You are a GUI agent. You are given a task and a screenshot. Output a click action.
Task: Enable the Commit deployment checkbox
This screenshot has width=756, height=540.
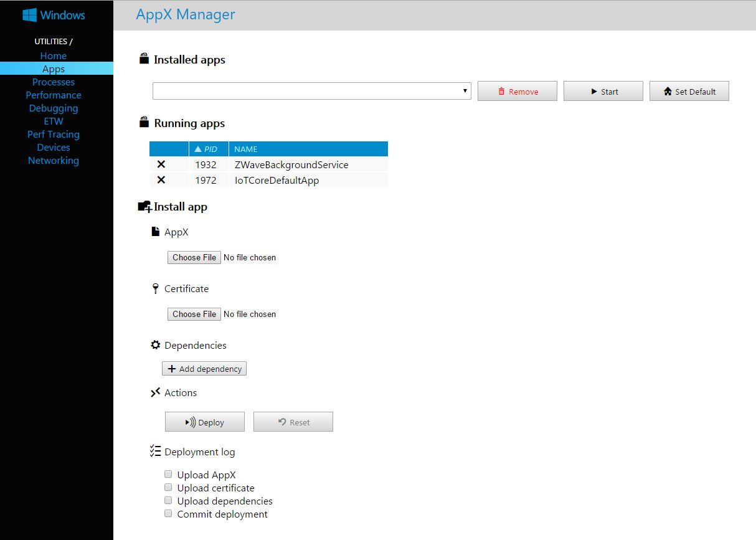168,514
